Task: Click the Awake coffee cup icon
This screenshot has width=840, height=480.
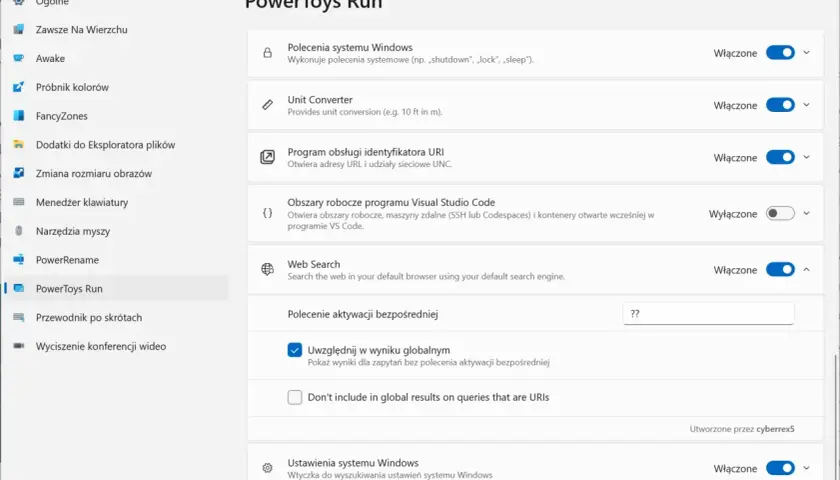Action: coord(19,58)
